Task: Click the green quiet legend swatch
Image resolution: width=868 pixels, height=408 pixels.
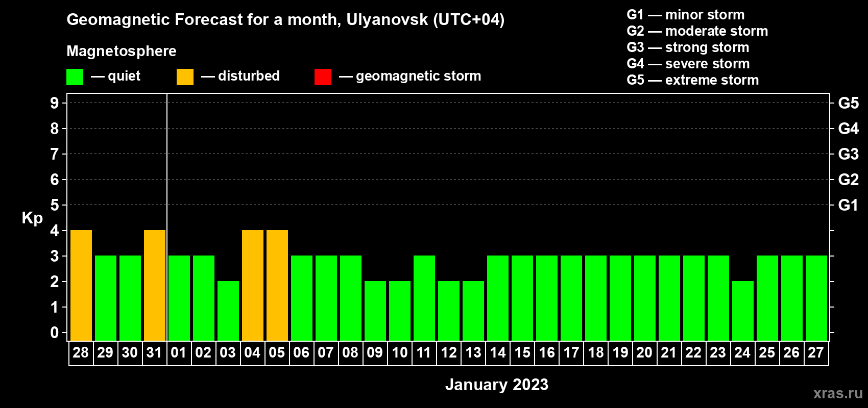Action: click(x=75, y=77)
